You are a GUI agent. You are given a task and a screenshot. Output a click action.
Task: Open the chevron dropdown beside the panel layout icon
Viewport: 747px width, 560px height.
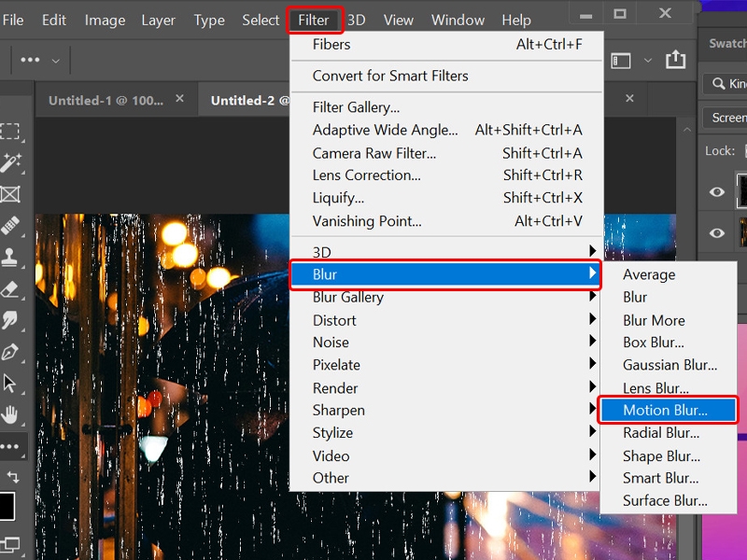click(647, 59)
